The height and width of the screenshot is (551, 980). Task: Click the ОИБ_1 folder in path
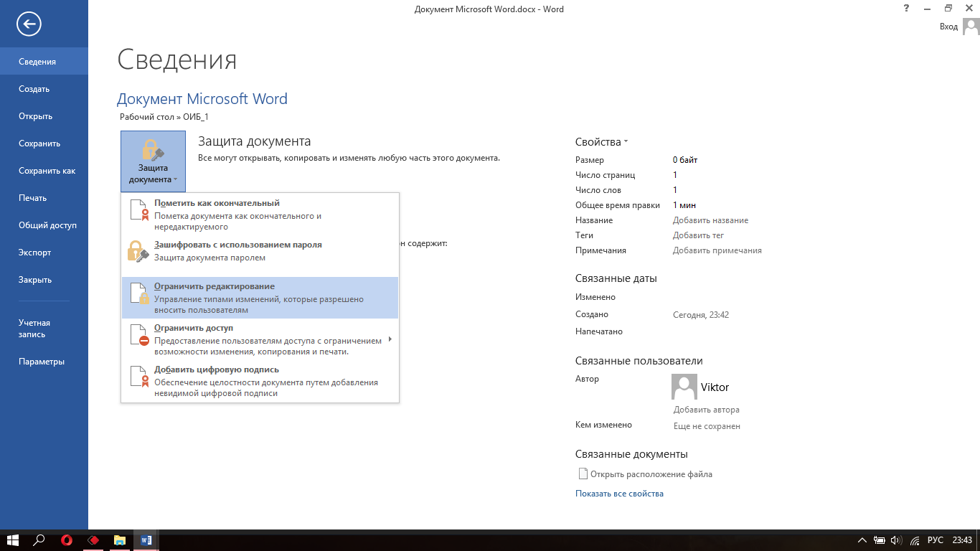(x=196, y=116)
